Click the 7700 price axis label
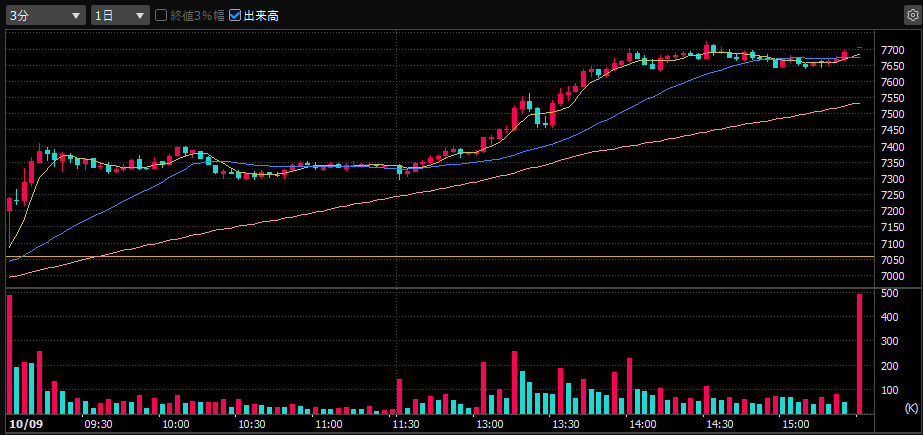The width and height of the screenshot is (923, 435). (x=893, y=50)
